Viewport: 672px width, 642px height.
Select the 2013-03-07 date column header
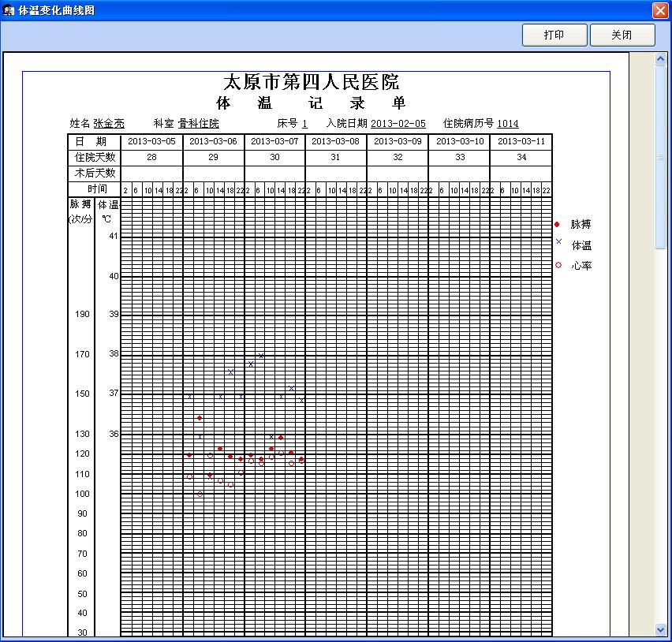click(274, 141)
